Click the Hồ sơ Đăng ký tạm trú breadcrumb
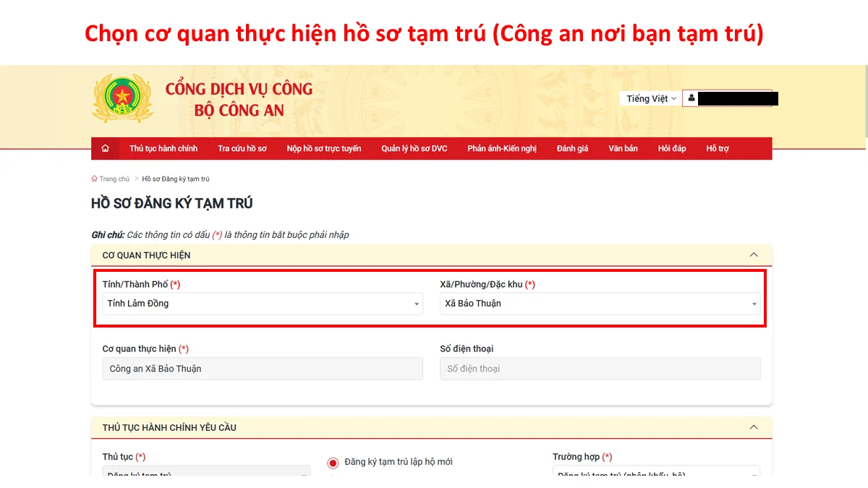This screenshot has height=488, width=868. 176,179
